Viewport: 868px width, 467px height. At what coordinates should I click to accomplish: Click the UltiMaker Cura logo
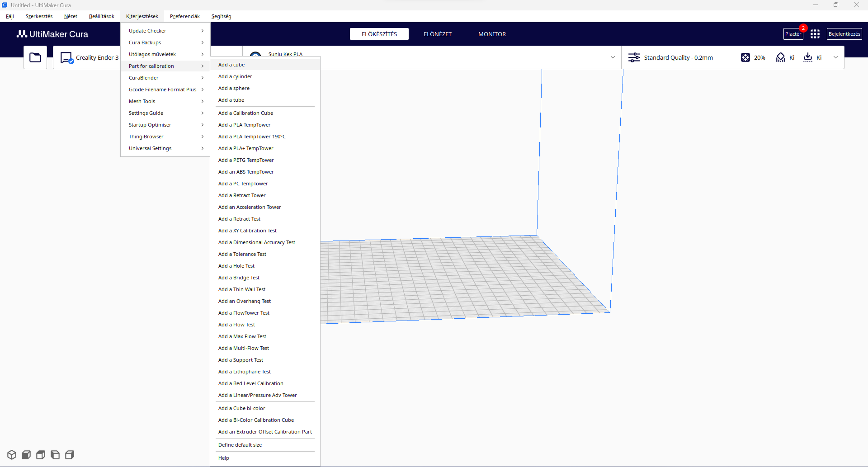pos(52,34)
